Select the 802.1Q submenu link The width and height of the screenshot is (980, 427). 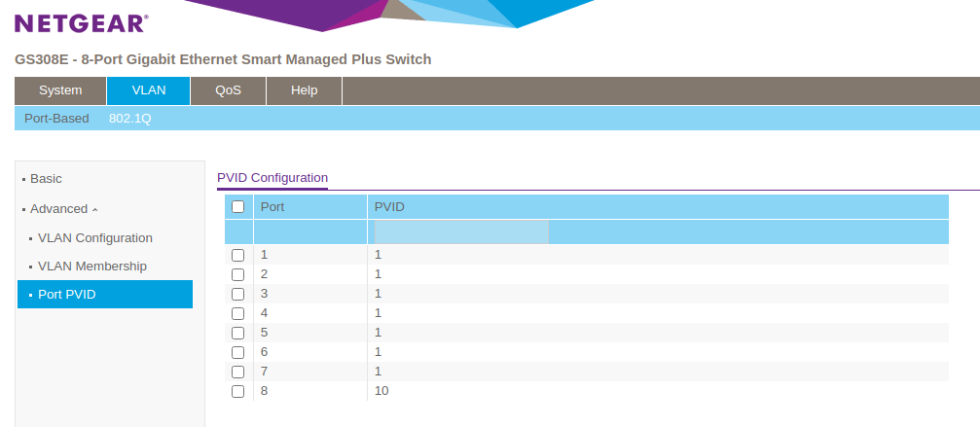(130, 119)
